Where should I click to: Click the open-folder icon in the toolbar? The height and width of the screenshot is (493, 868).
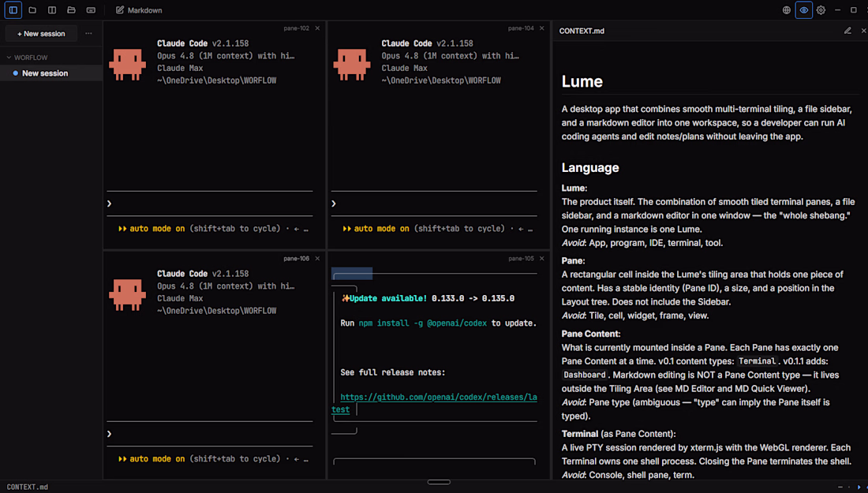click(x=71, y=10)
